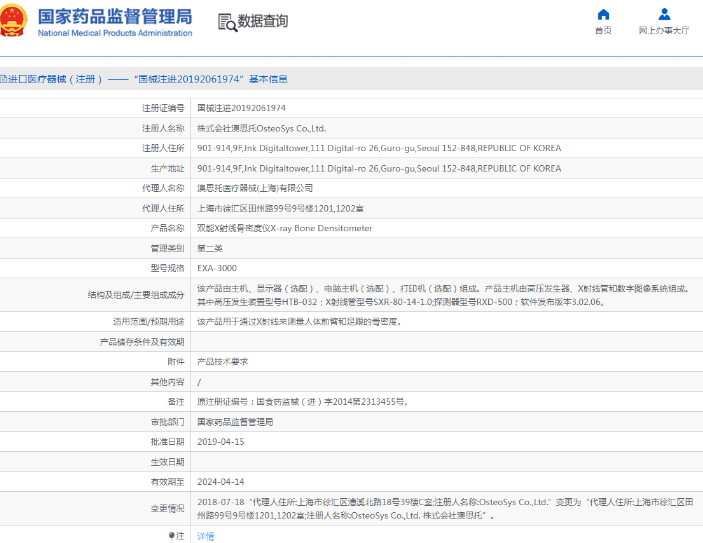Select product name X-ray Bone Densitometer
This screenshot has width=703, height=543.
(285, 228)
